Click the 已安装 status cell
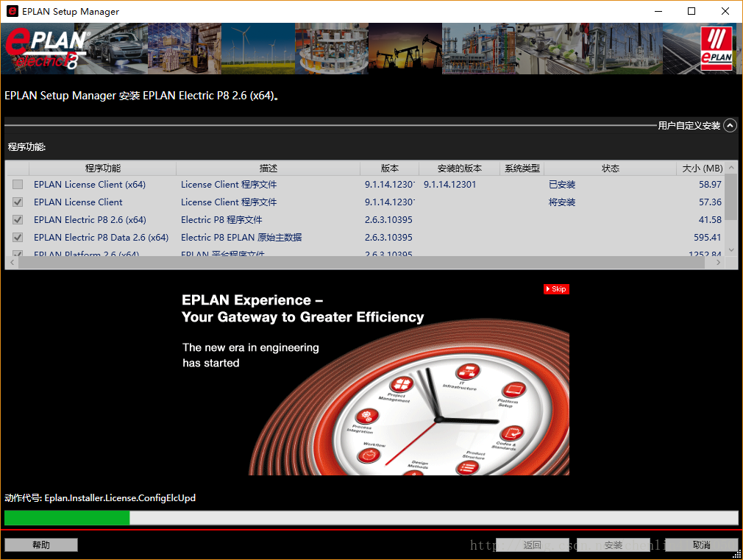The width and height of the screenshot is (743, 560). [562, 185]
